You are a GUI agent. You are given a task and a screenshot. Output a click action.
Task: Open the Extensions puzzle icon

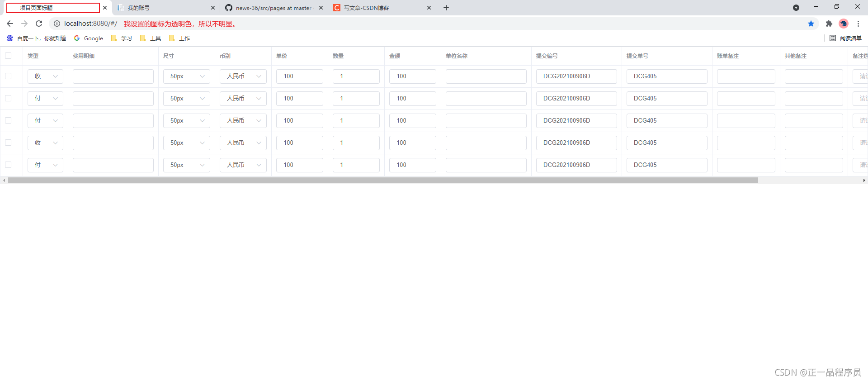coord(829,24)
